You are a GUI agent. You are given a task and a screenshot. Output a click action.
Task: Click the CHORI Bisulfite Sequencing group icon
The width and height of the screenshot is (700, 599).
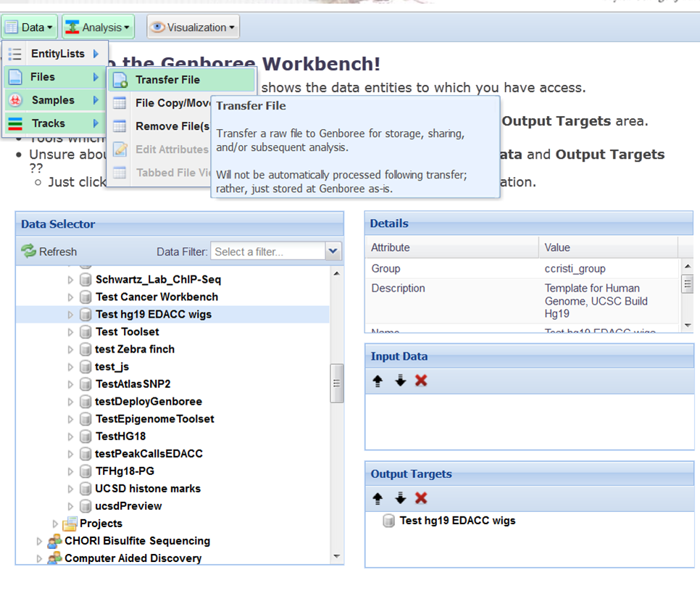pos(54,541)
